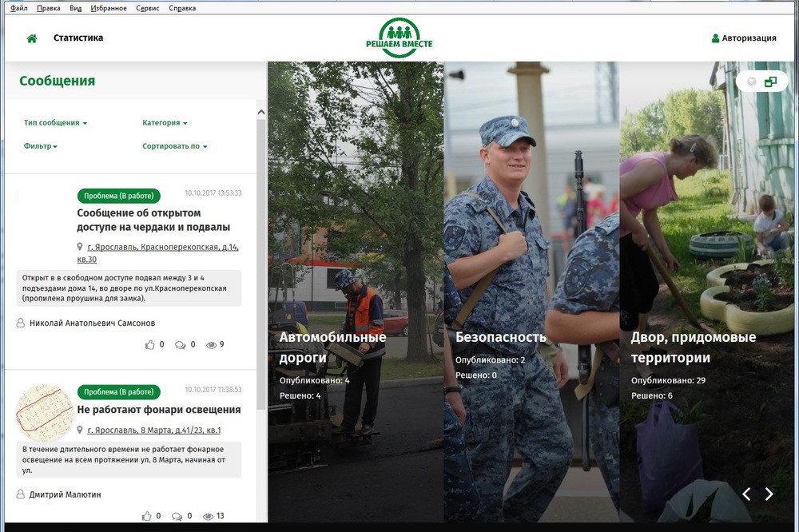Open the Вид menu

click(x=75, y=8)
